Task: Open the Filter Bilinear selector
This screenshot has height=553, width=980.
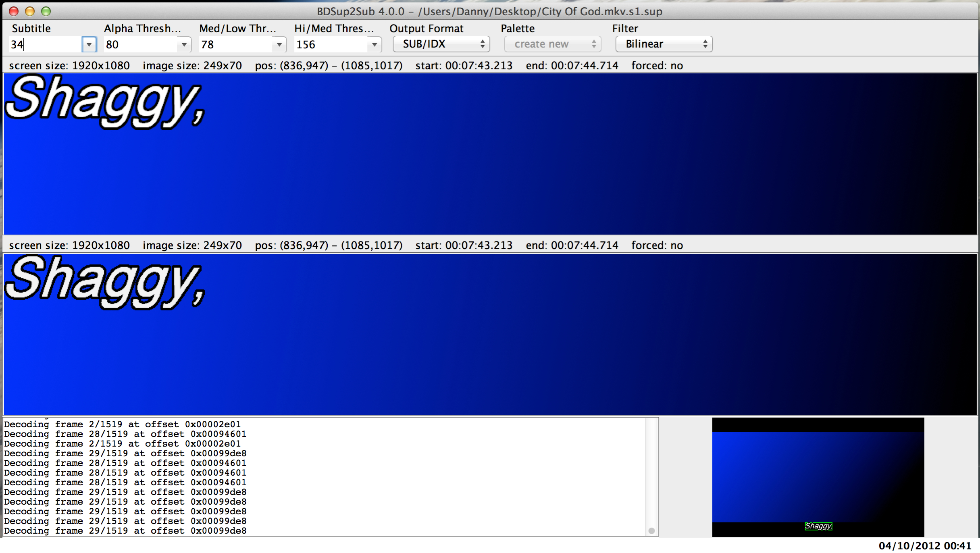Action: tap(664, 44)
